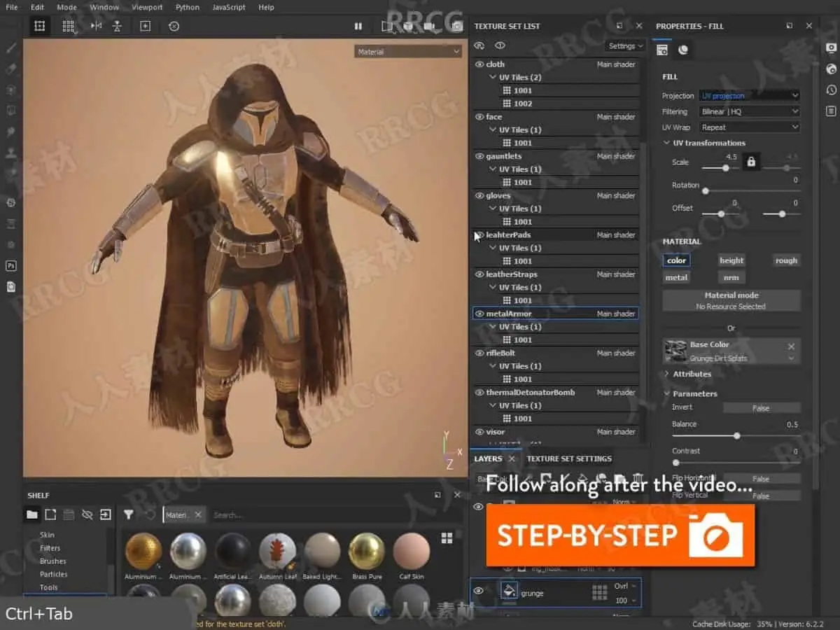
Task: Open the viewport Material channel dropdown
Action: click(408, 52)
